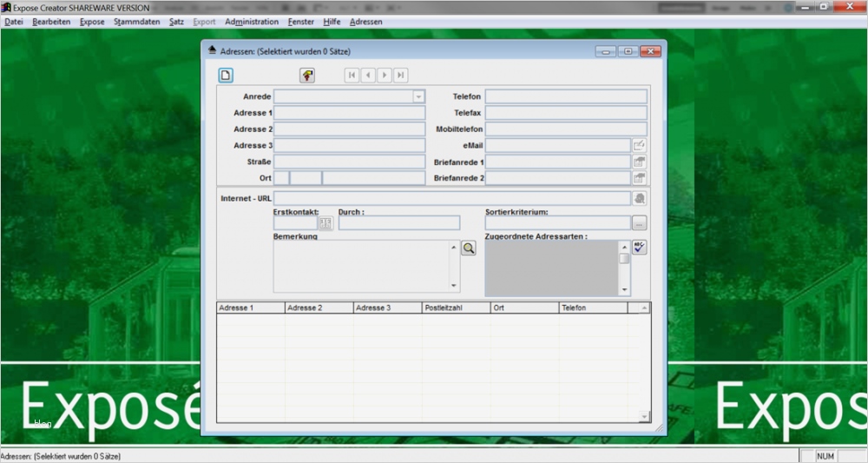Close the Adressen child window
Screen dimensions: 868x463
click(x=651, y=51)
